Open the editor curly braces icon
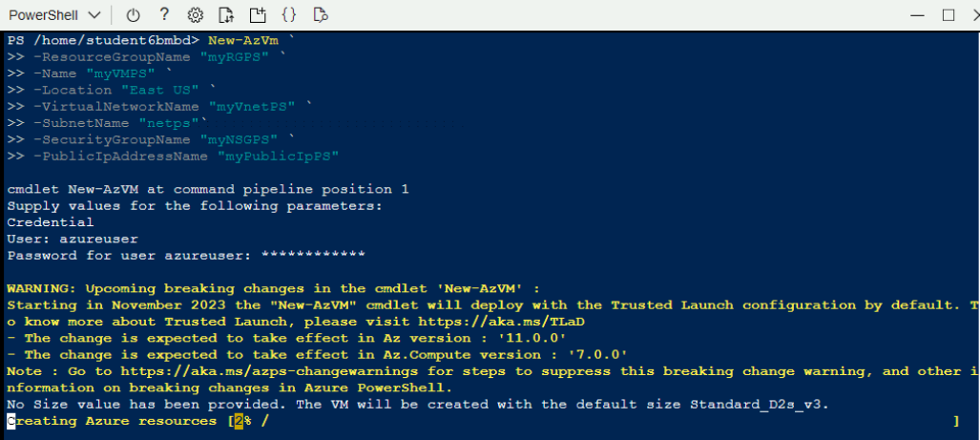Viewport: 980px width, 440px height. click(x=289, y=15)
